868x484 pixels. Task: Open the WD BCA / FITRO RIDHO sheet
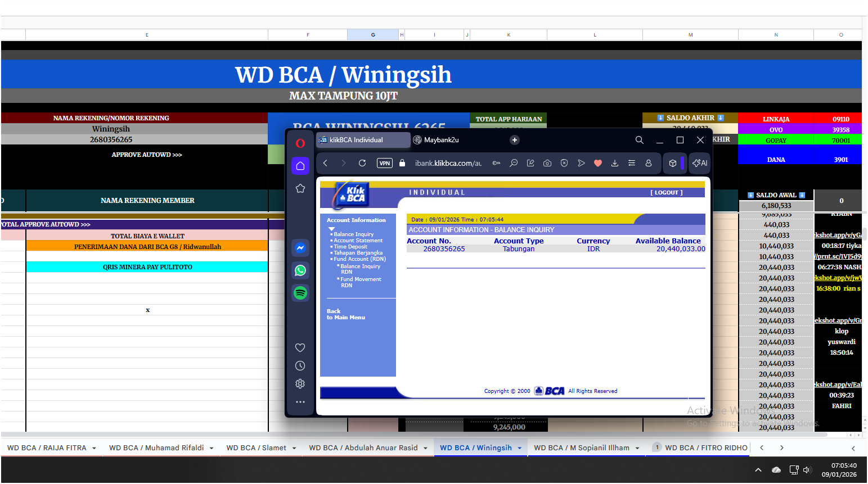[706, 448]
